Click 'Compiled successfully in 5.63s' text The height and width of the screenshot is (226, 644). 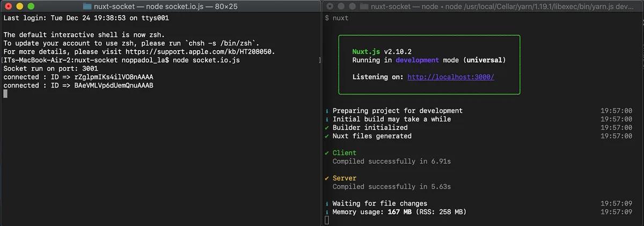pos(392,187)
